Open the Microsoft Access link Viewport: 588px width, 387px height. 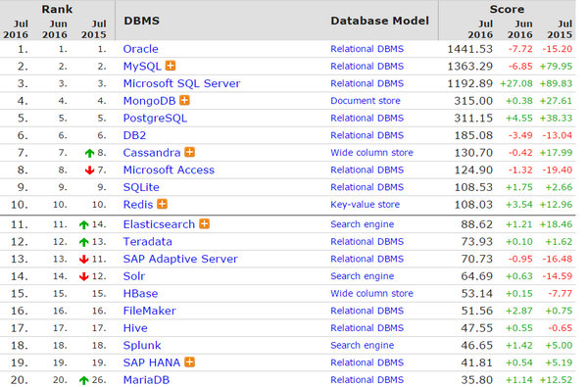[169, 169]
